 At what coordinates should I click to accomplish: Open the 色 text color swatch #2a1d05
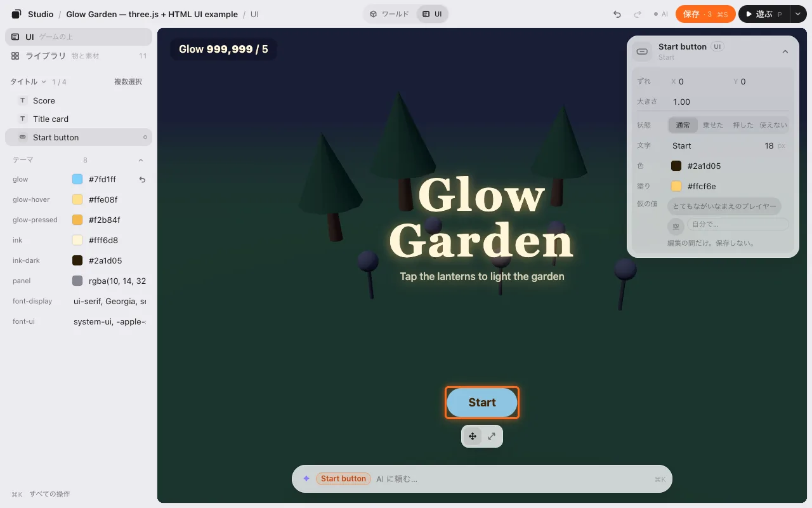(x=676, y=166)
